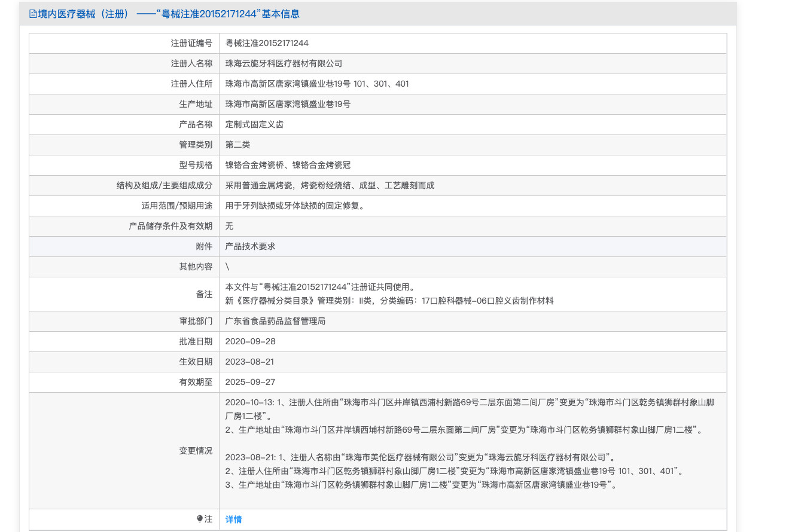Click the 注册人名称 label
This screenshot has width=786, height=532.
click(191, 63)
